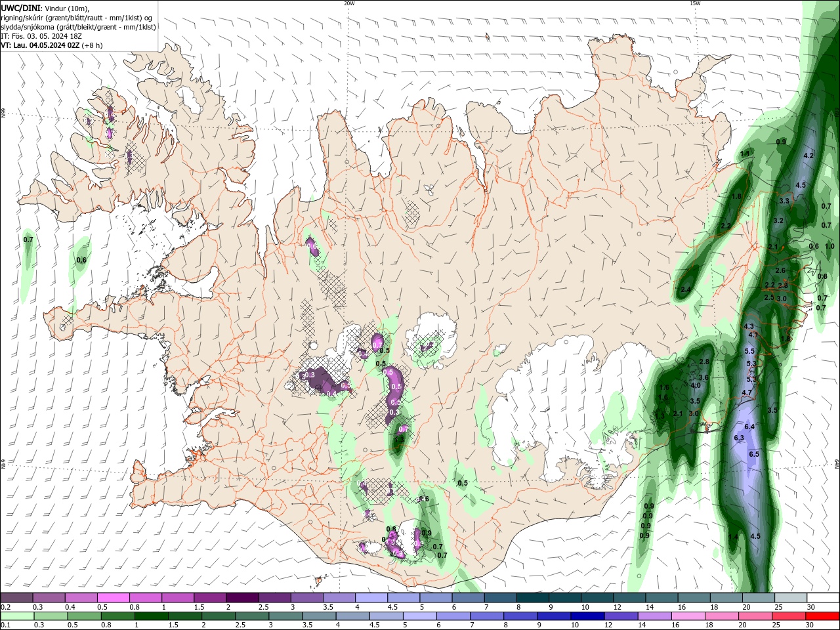The image size is (840, 630).
Task: Click the 2.6 precipitation value
Action: coord(780,270)
